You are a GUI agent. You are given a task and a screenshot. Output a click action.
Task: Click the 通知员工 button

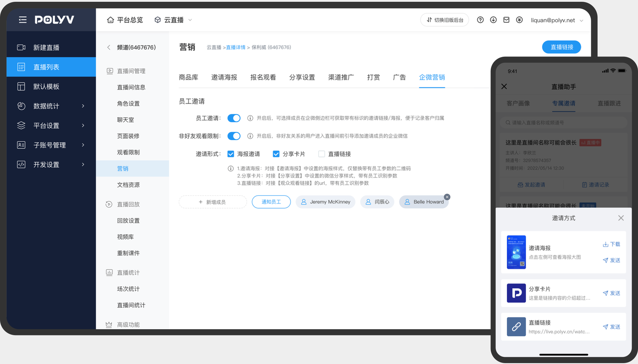271,202
